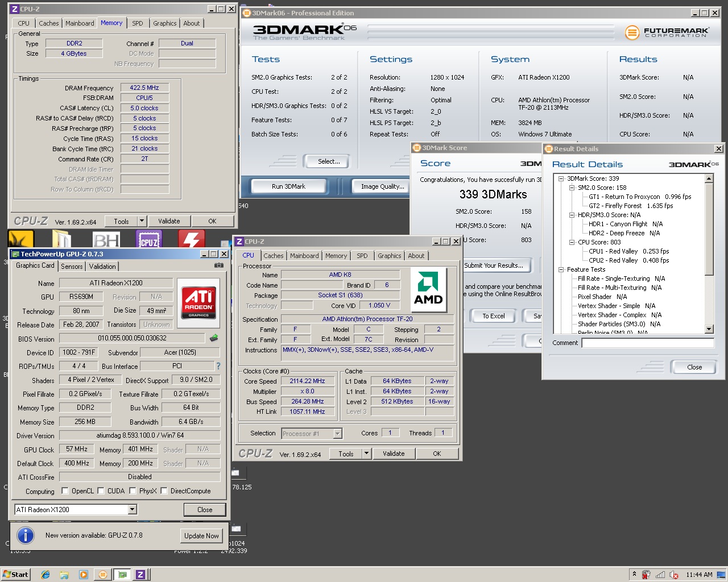Open the yellow and black desktop icon
Screen dimensions: 728x582
[x=20, y=239]
